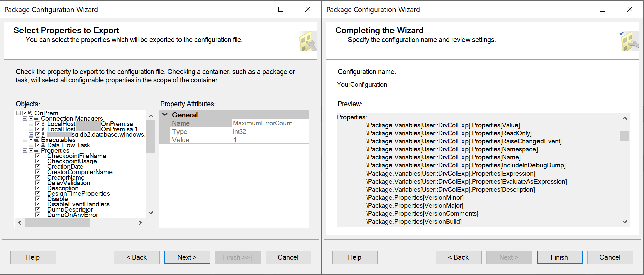The width and height of the screenshot is (644, 275).
Task: Collapse the OnPrem root node
Action: click(18, 113)
